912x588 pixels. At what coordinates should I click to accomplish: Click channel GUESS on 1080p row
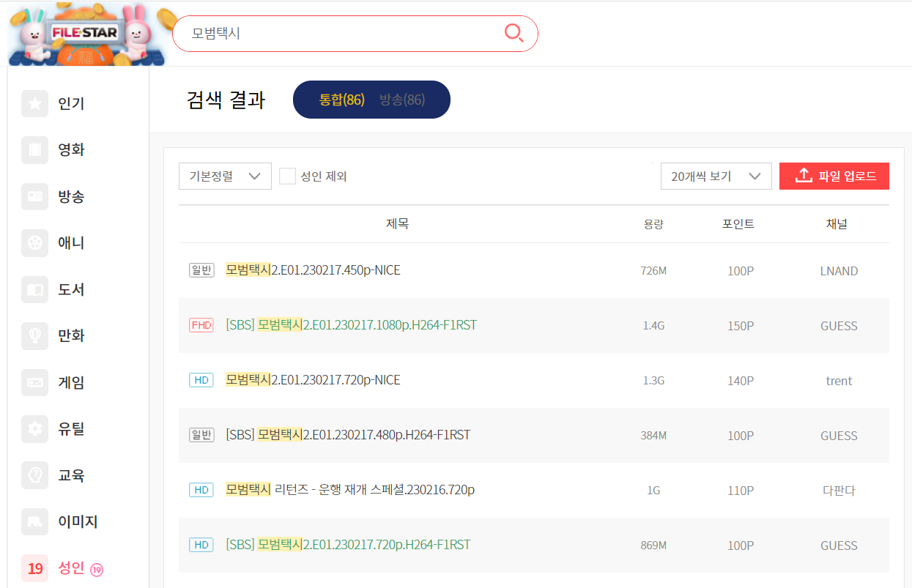pos(839,326)
